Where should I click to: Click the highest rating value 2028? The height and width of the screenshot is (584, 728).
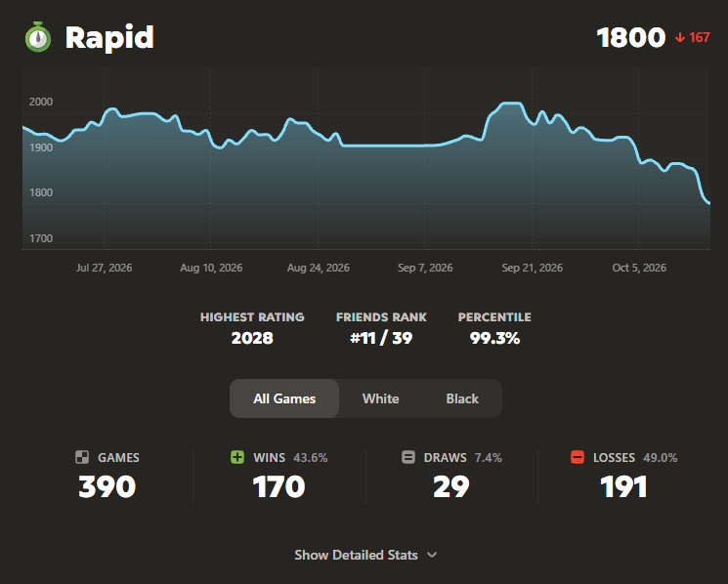(252, 338)
